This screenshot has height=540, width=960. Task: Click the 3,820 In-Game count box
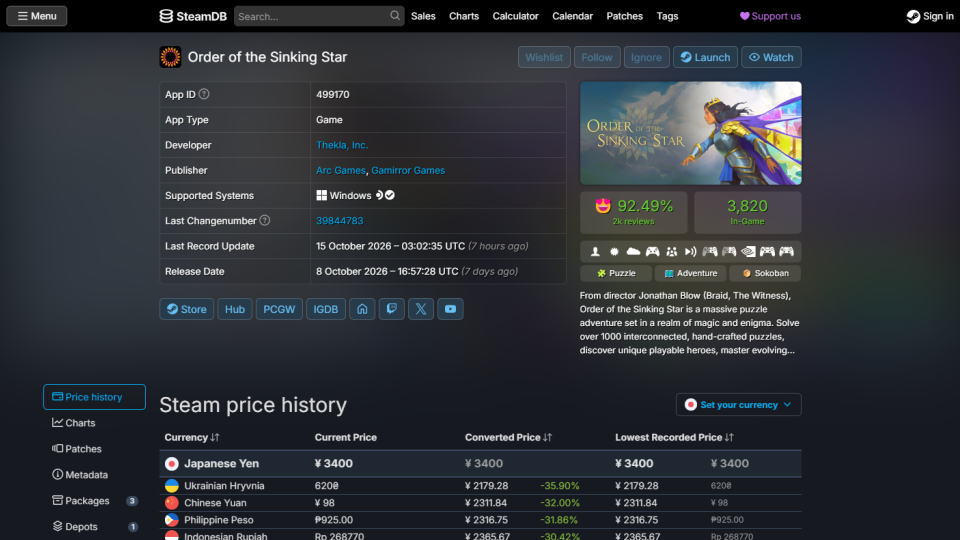pos(748,212)
